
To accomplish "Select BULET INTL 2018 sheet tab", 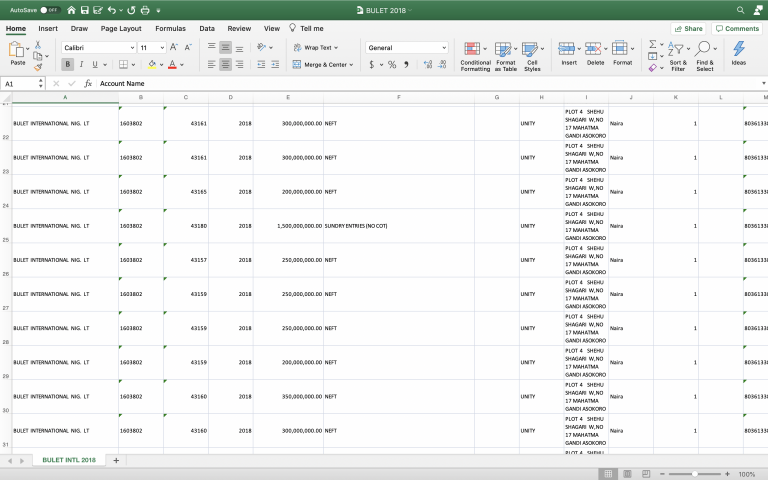I will click(x=69, y=460).
